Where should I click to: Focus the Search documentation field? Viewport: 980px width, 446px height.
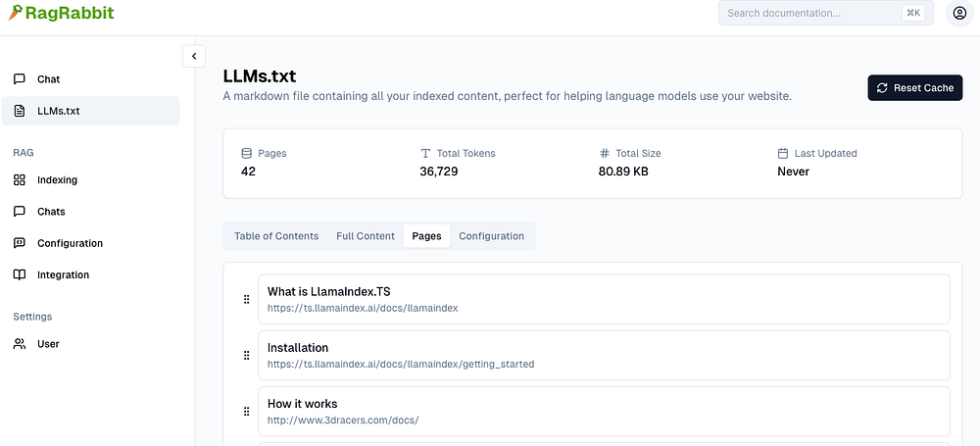(x=825, y=13)
